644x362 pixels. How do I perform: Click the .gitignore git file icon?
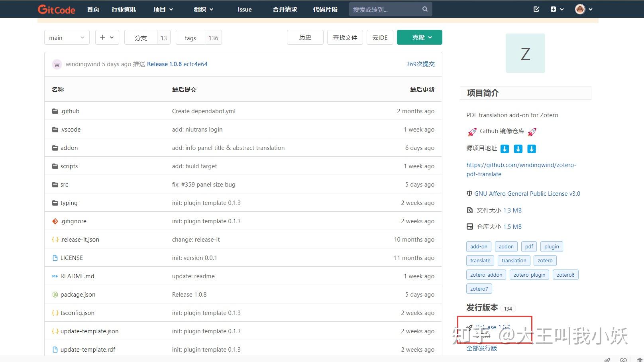pos(55,221)
